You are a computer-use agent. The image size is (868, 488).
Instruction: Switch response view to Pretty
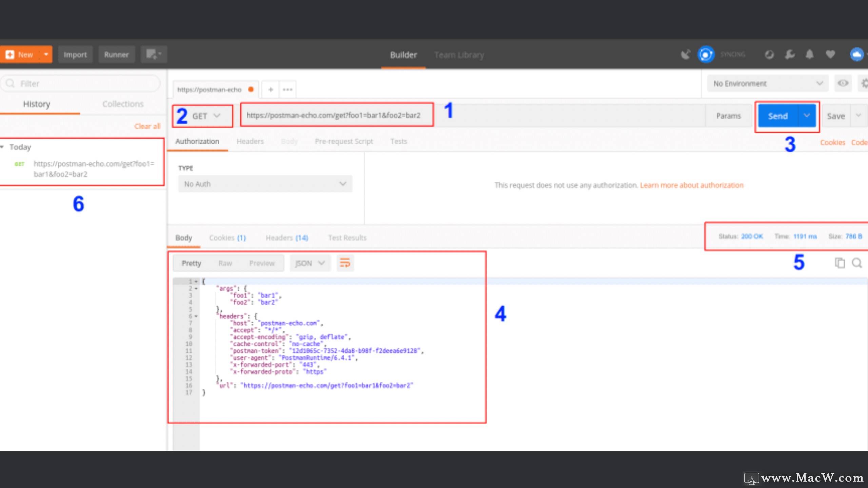pyautogui.click(x=191, y=263)
